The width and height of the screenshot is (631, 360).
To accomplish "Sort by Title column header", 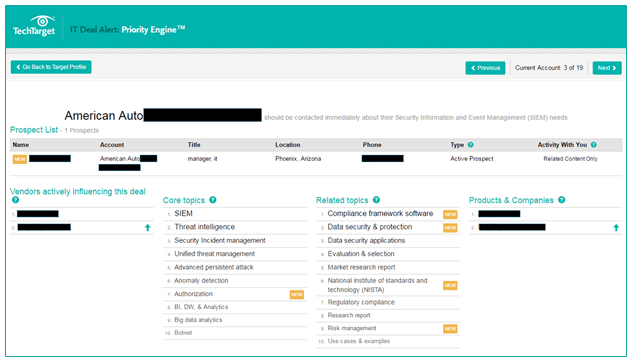I will pos(194,145).
